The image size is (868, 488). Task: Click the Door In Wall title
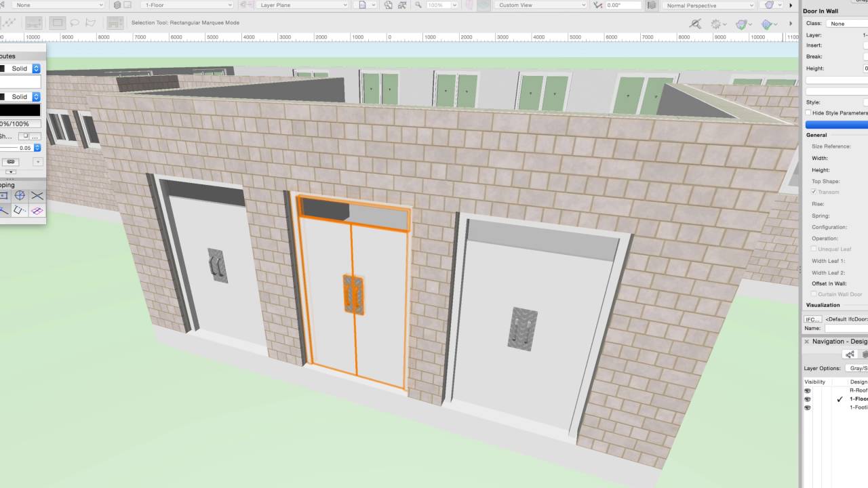(x=821, y=12)
